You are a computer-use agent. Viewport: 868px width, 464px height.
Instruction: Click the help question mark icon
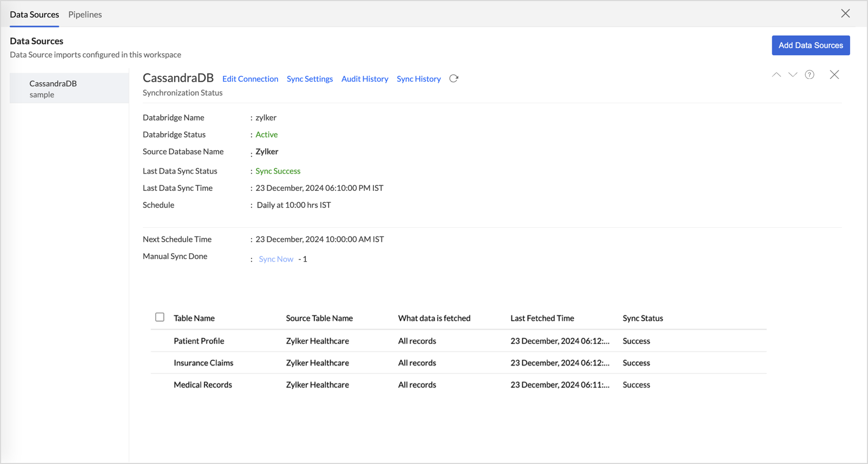coord(810,75)
